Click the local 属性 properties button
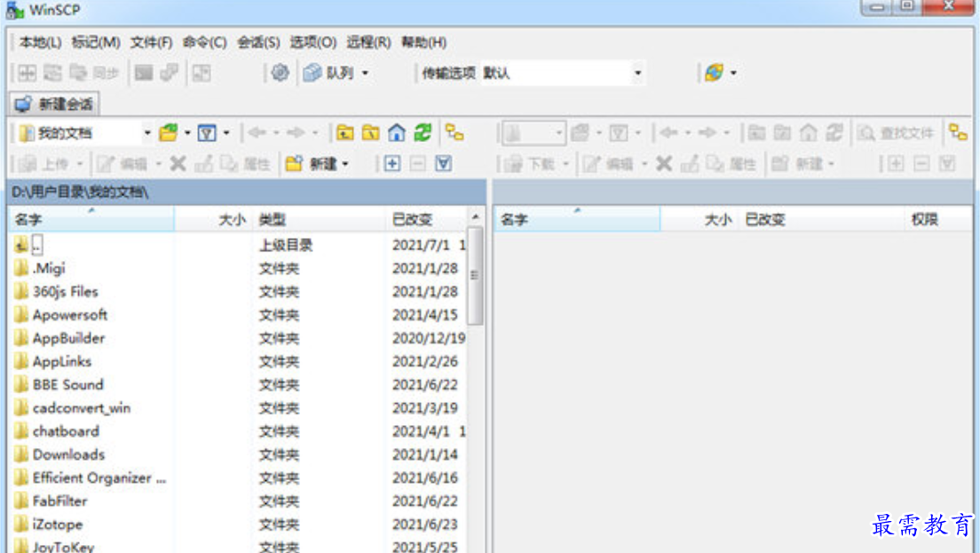Viewport: 980px width, 553px height. click(246, 164)
